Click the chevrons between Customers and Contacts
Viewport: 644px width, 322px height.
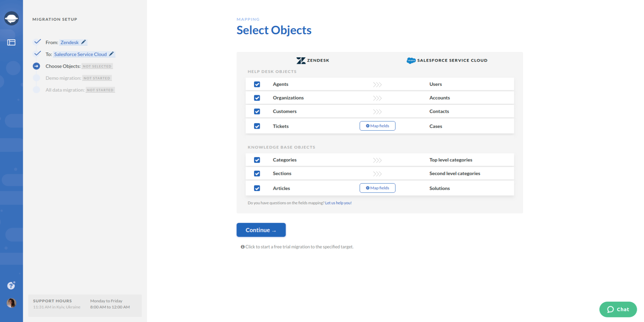pyautogui.click(x=377, y=111)
